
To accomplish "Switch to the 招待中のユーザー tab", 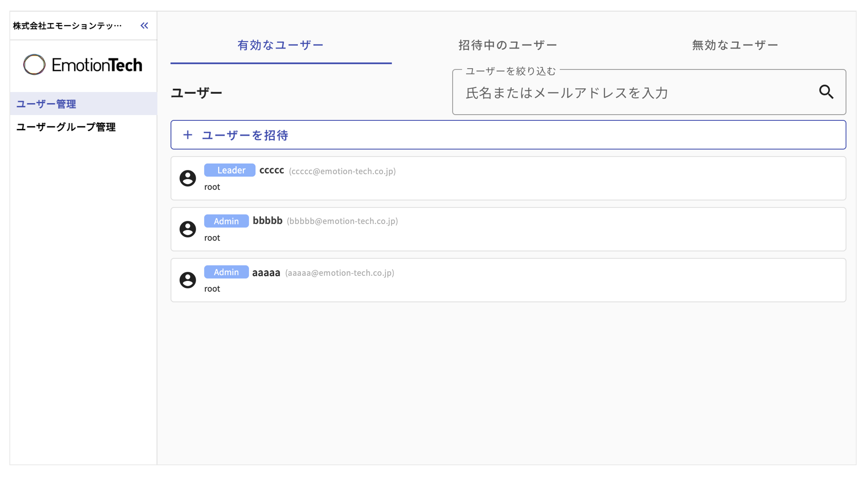I will tap(507, 45).
